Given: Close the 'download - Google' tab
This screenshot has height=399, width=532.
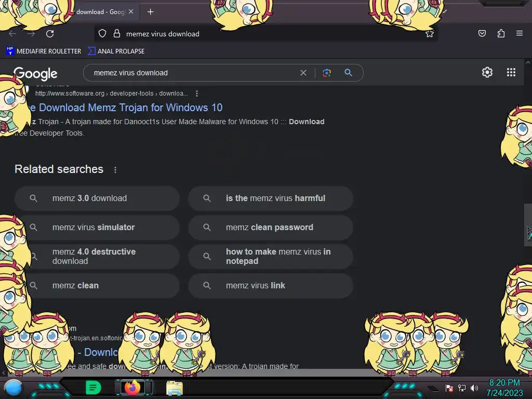Looking at the screenshot, I should pos(131,11).
